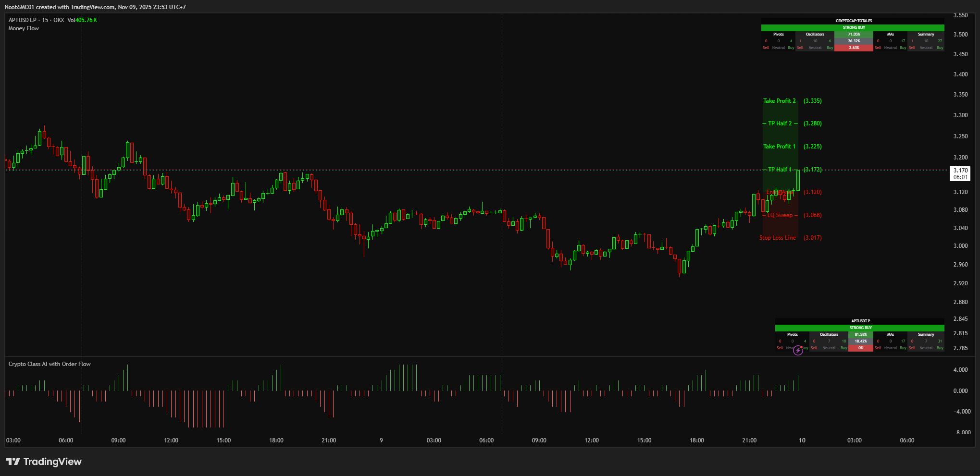980x476 pixels.
Task: Click STRONG BUY bar in APTUSDT.P table
Action: (x=860, y=328)
